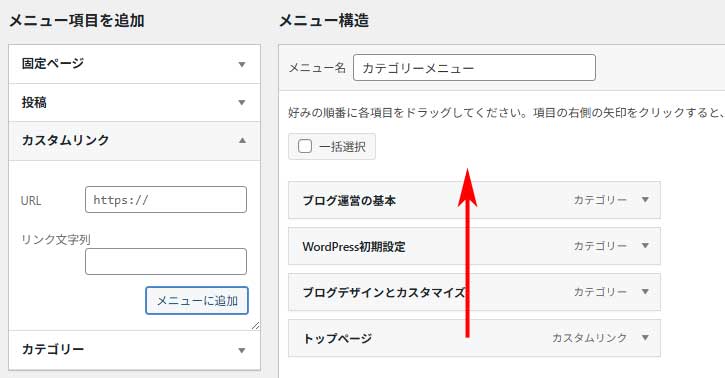The image size is (725, 378).
Task: Click the メニュー名 text field
Action: [474, 67]
